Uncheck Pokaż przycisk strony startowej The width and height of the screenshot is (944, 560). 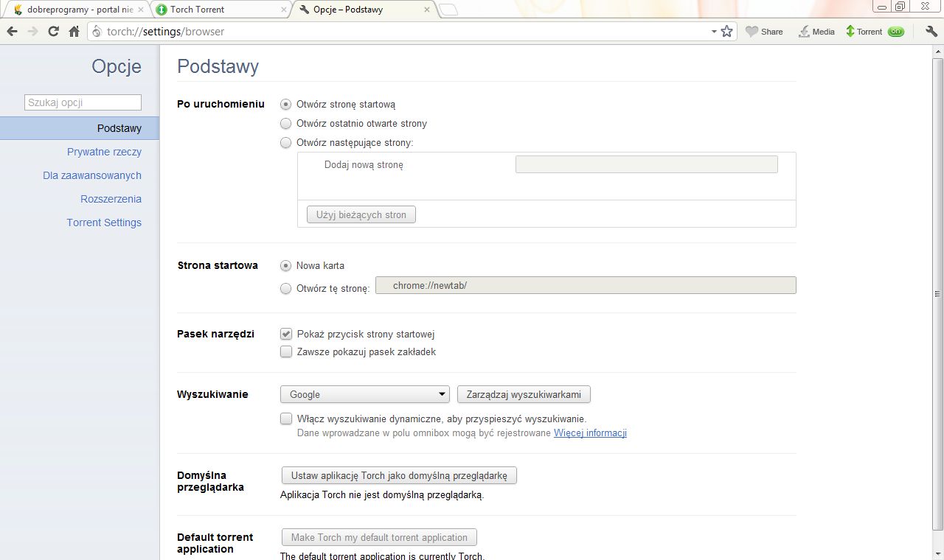(286, 335)
